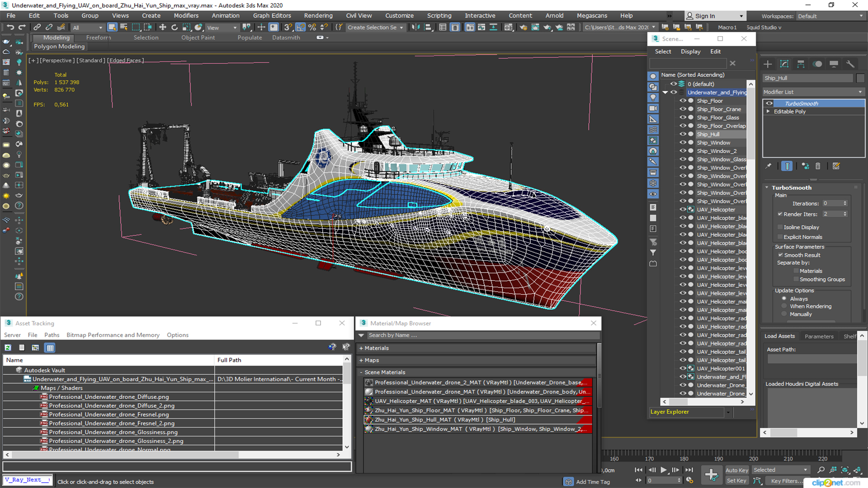Viewport: 868px width, 488px height.
Task: Open Display menu in Scene Explorer
Action: (x=690, y=52)
